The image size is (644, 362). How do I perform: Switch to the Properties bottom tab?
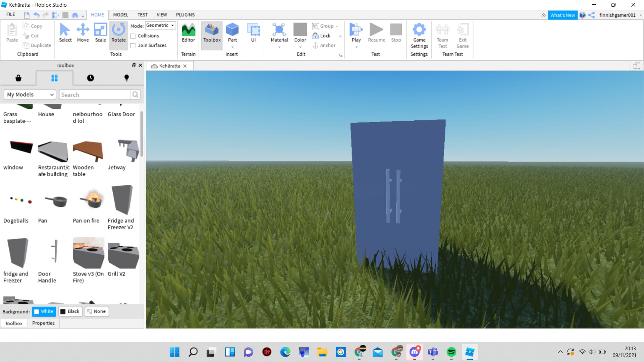pyautogui.click(x=43, y=323)
